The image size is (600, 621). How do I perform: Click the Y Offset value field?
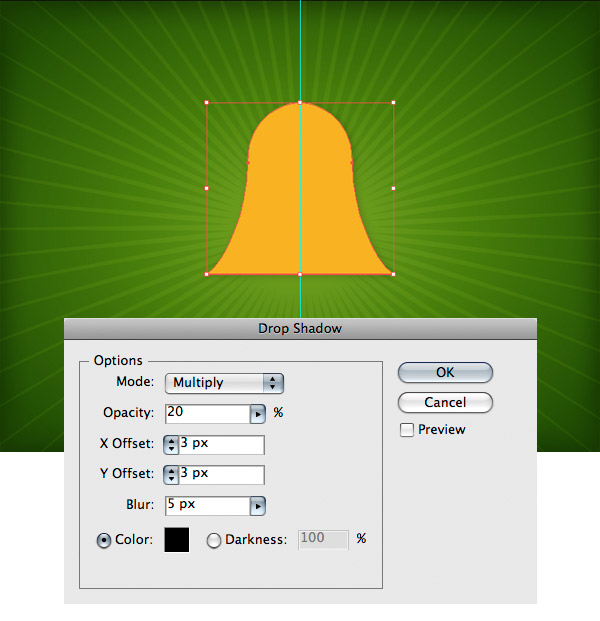pyautogui.click(x=221, y=474)
